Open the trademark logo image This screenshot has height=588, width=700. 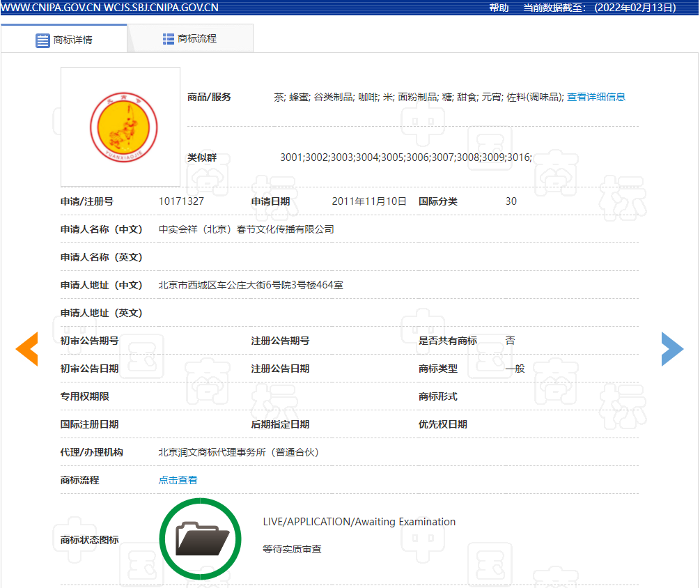point(120,127)
